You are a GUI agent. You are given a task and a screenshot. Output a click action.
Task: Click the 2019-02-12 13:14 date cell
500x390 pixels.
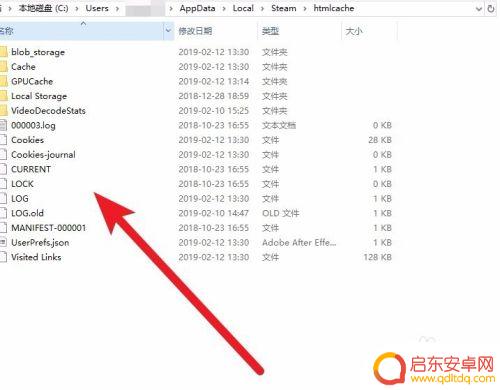[x=214, y=81]
